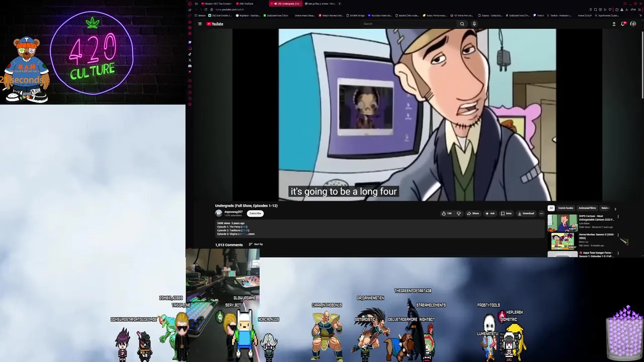
Task: Open the YouTube account avatar menu
Action: point(633,24)
